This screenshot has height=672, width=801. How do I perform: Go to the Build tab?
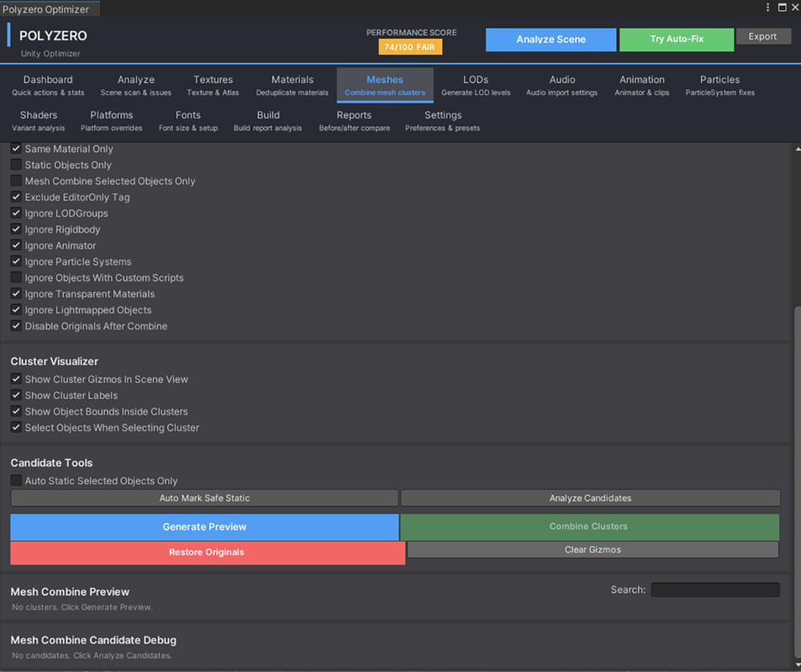tap(267, 121)
